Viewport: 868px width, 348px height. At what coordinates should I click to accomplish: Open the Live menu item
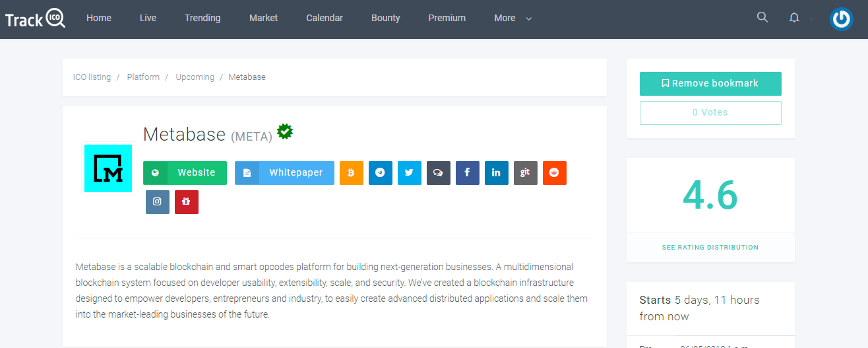point(148,18)
